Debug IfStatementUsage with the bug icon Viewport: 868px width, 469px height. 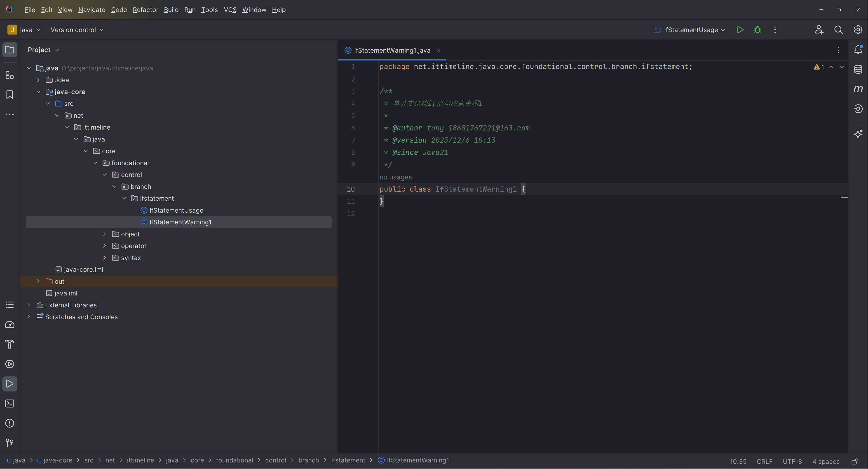tap(758, 30)
